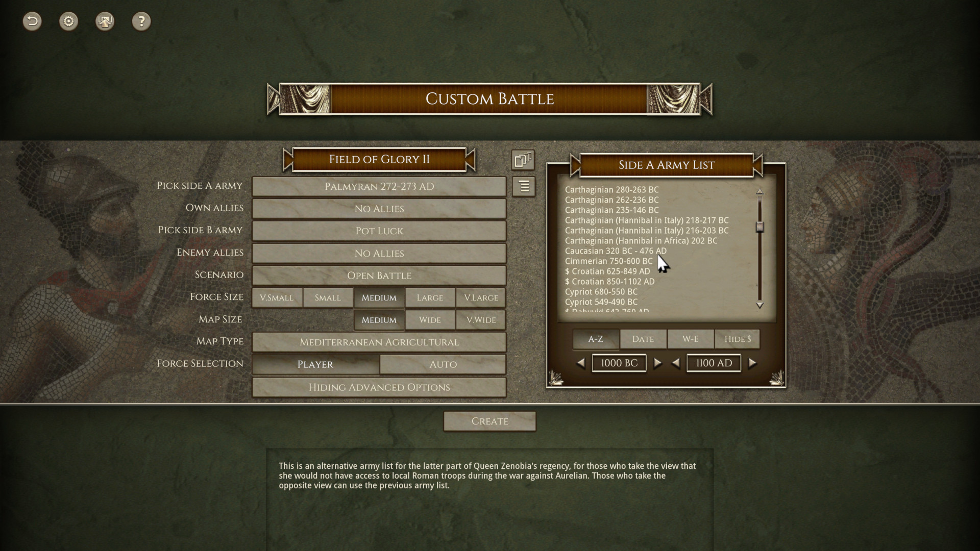This screenshot has height=551, width=980.
Task: Set force selection to Auto
Action: pos(443,364)
